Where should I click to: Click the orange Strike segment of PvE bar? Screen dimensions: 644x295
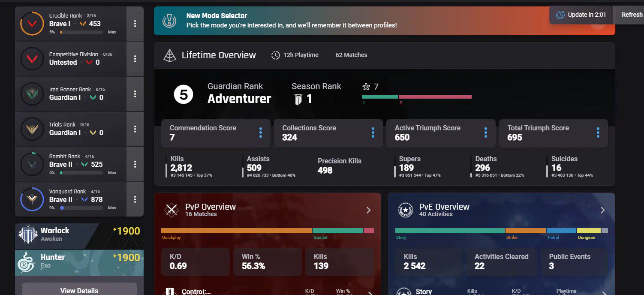point(526,231)
